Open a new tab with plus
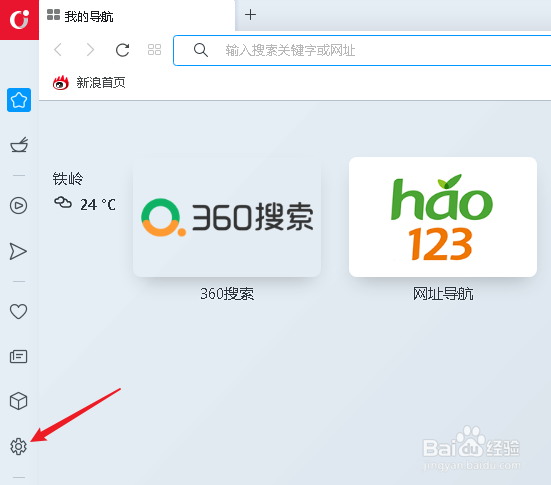Viewport: 551px width, 485px height. (x=251, y=15)
